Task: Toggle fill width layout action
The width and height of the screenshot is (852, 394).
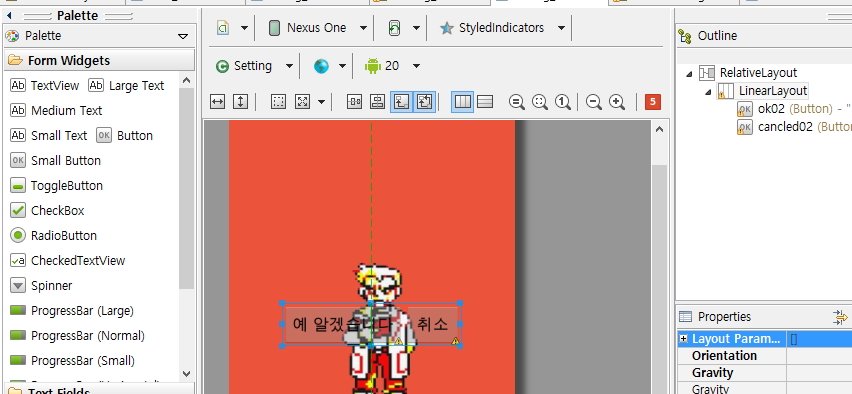Action: tap(217, 102)
